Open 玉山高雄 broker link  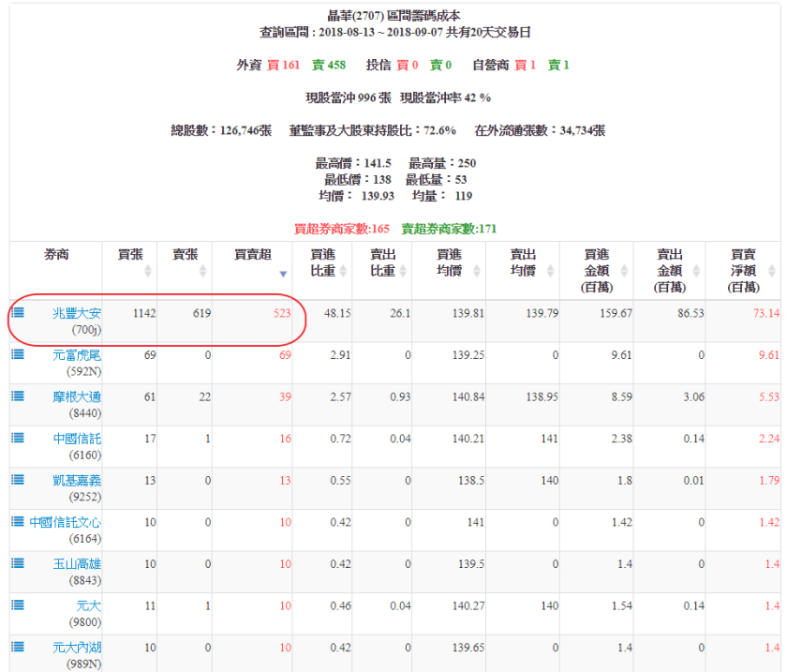76,563
